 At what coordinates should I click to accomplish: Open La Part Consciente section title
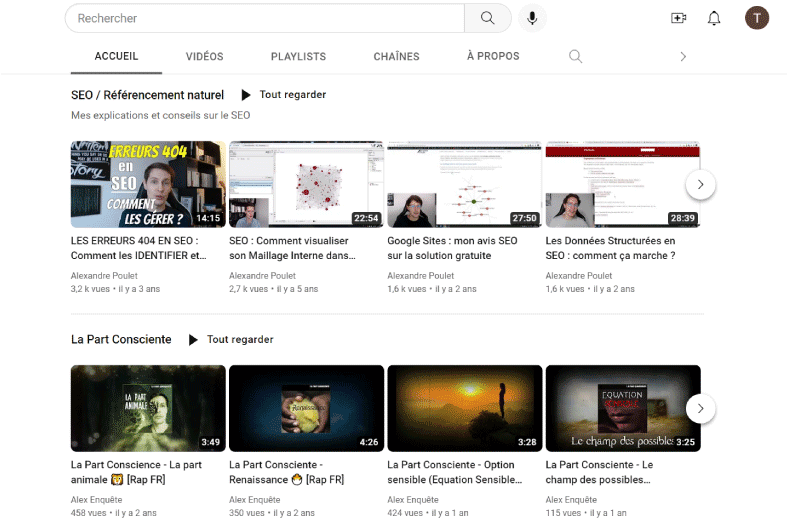click(x=121, y=340)
